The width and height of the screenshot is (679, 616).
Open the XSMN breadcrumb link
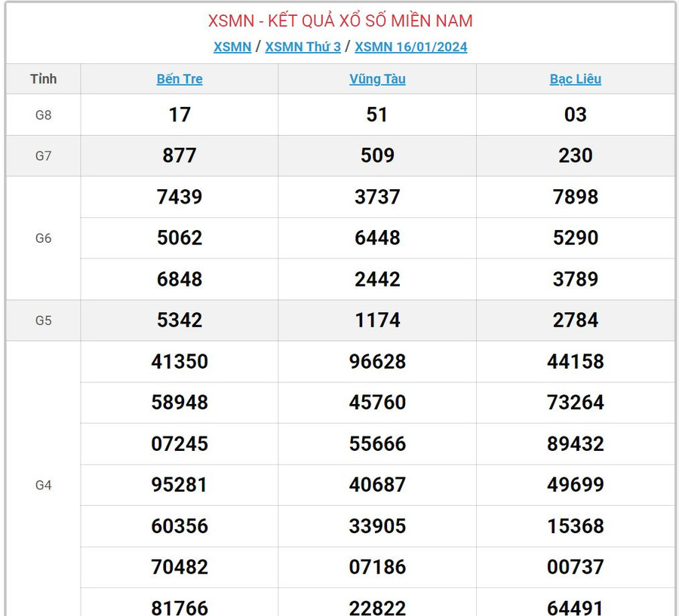coord(232,47)
